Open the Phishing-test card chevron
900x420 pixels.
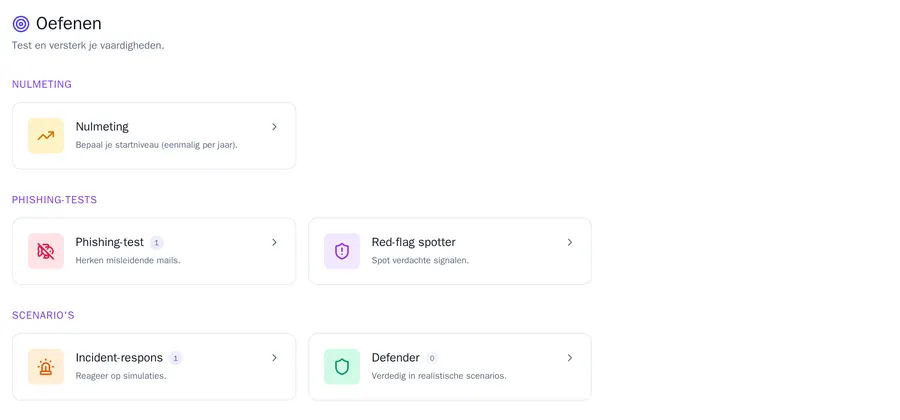[x=274, y=242]
